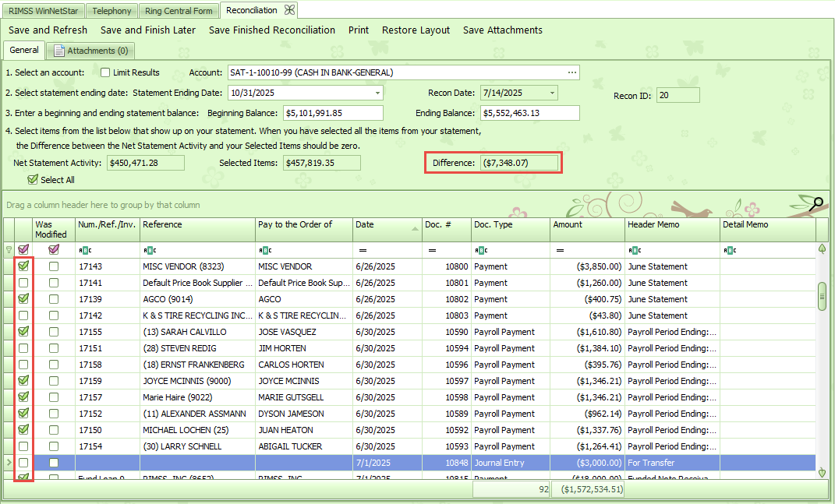Click the equals filter icon under Date column

(x=363, y=250)
